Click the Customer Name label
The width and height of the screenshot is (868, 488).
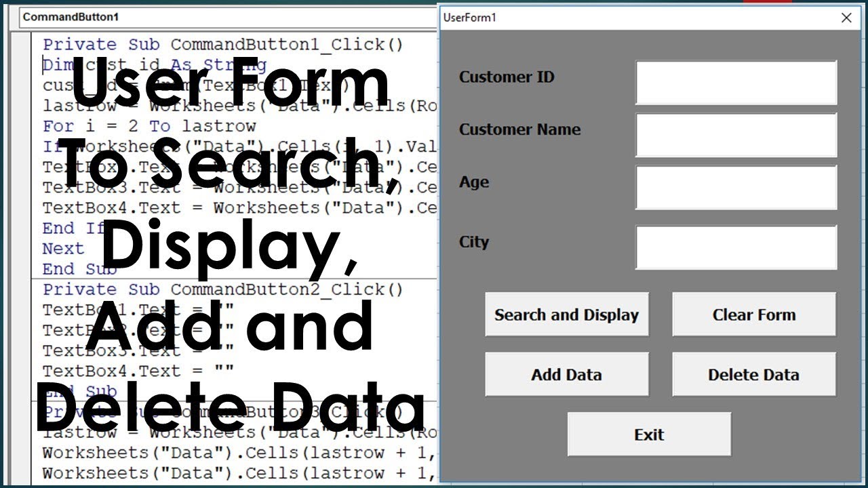pyautogui.click(x=520, y=129)
